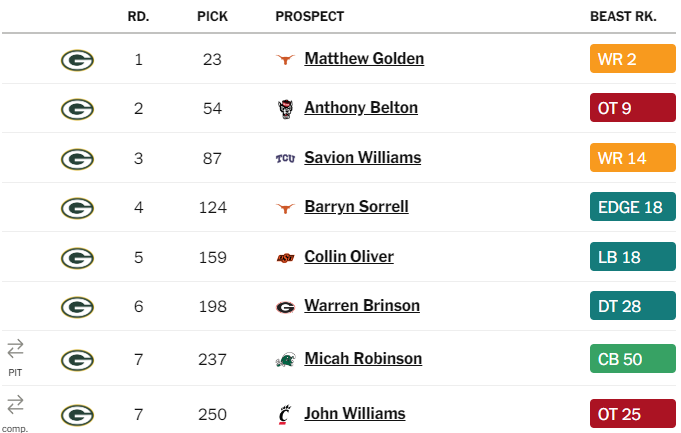
Task: Click the BEAST RK. column header
Action: (623, 17)
